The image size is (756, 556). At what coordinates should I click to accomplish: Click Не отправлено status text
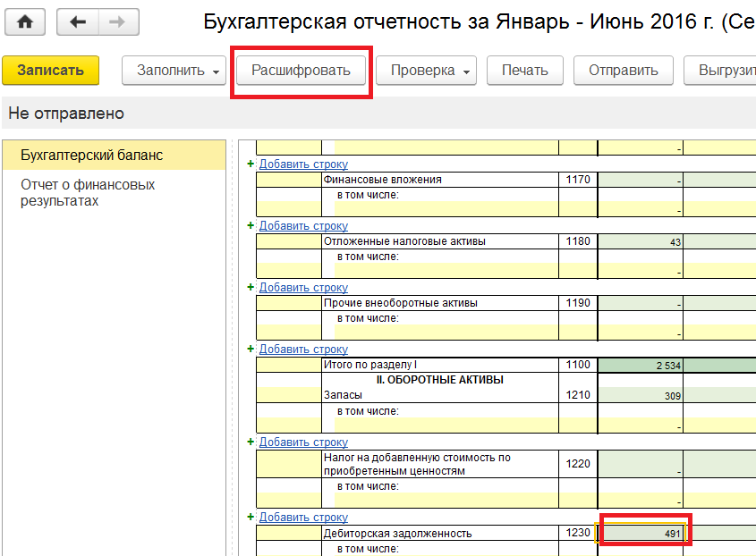66,114
